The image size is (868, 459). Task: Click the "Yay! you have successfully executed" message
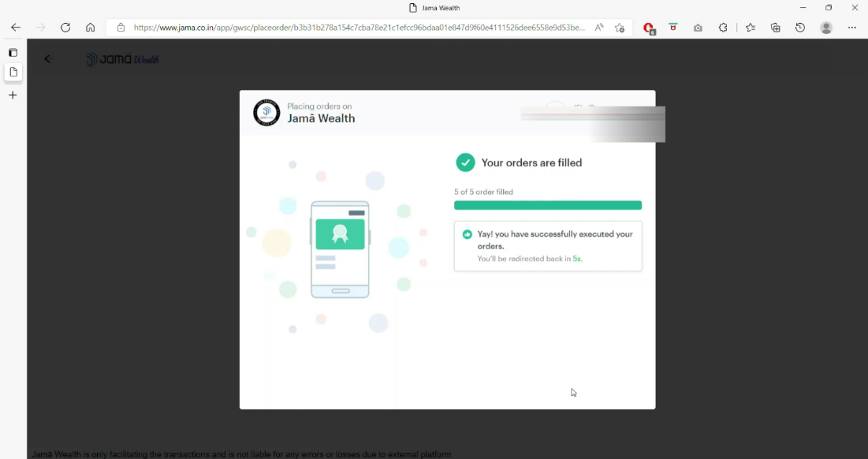[555, 241]
